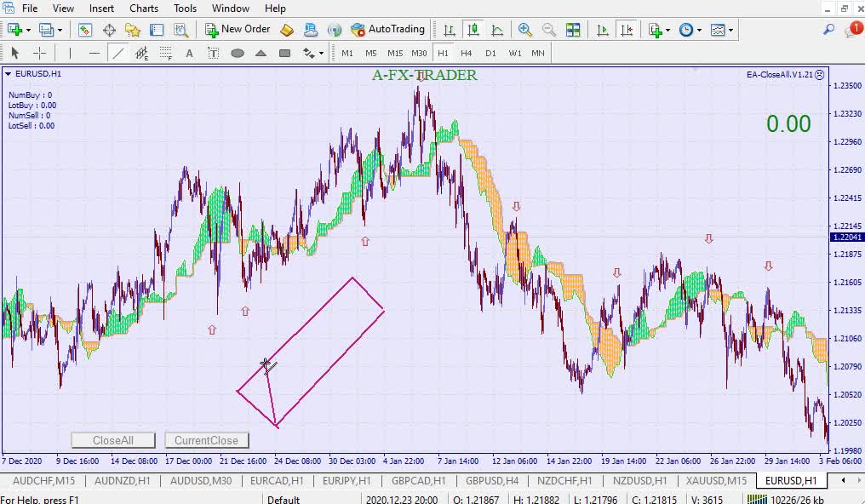Expand the new chart dropdown arrow

(x=28, y=30)
